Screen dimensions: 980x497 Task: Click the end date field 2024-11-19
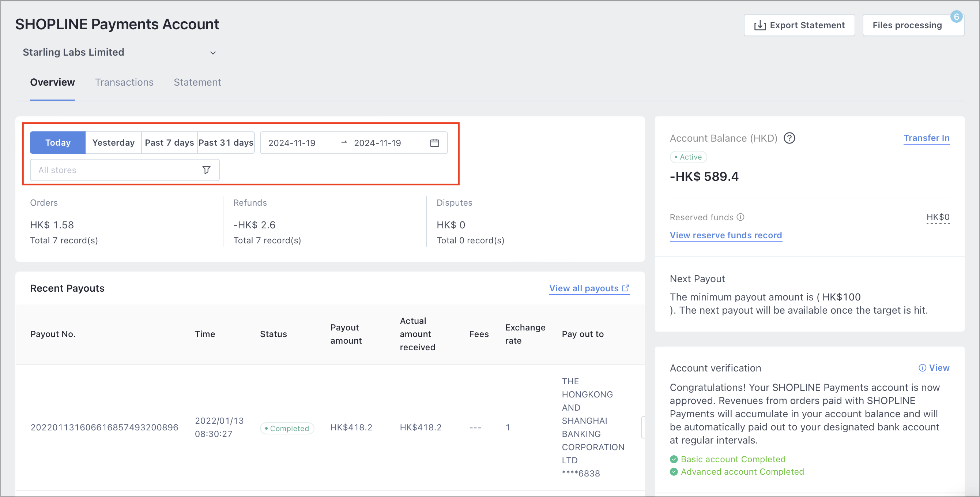377,143
